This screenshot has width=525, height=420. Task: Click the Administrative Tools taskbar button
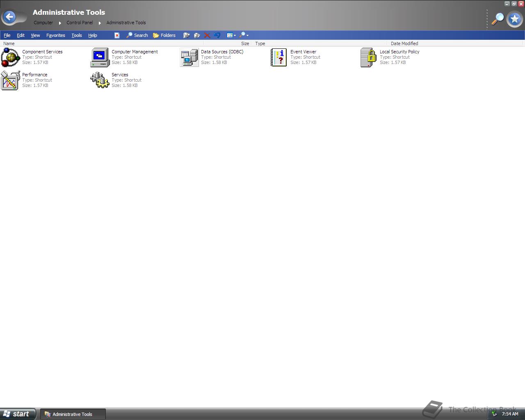pos(73,414)
